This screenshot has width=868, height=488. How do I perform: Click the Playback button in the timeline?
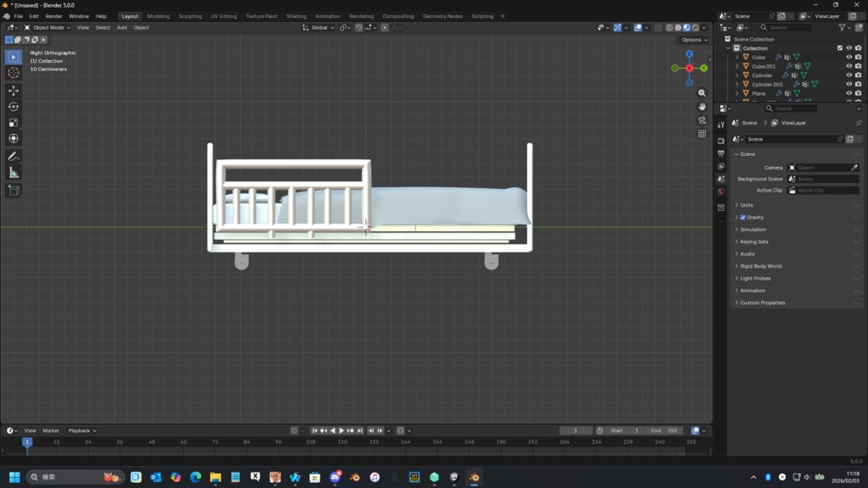81,430
